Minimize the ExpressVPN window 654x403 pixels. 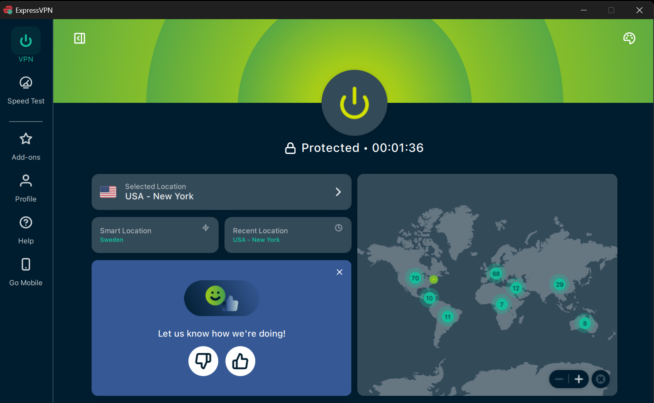pyautogui.click(x=584, y=10)
